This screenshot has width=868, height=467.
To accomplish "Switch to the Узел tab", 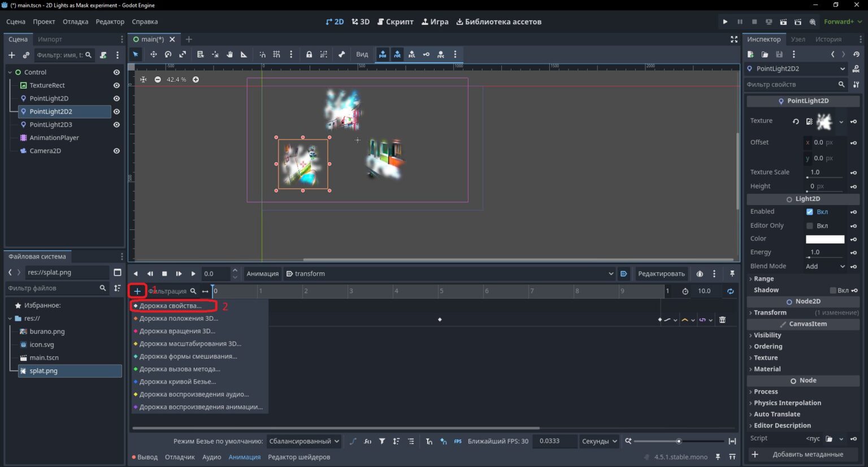I will coord(798,39).
